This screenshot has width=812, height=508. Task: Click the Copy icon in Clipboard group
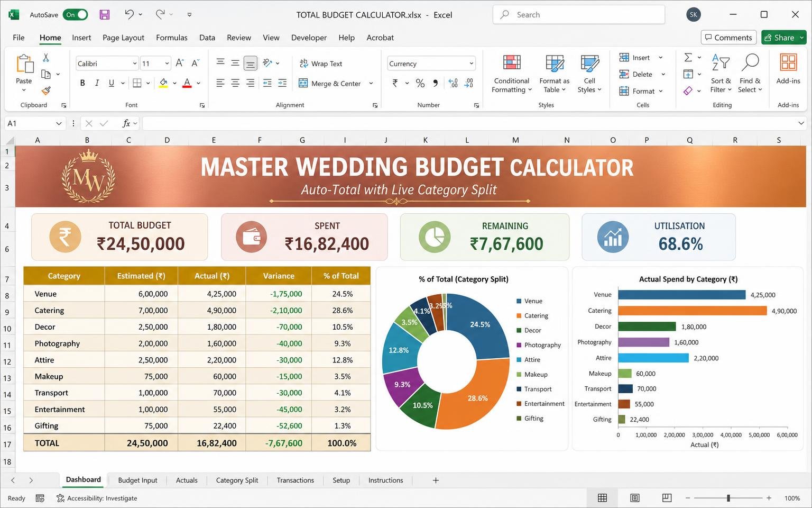[x=46, y=74]
